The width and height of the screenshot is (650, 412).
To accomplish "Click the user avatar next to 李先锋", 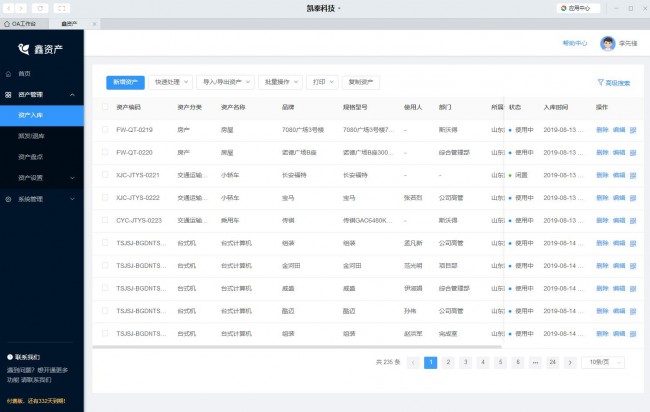I will click(607, 44).
